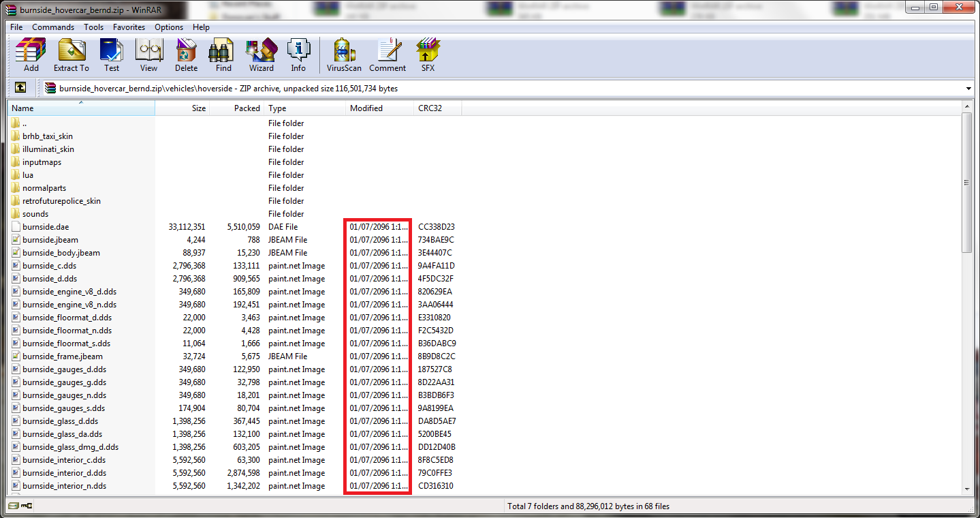Select burnside_engine_v8_d.dds in the list
980x518 pixels.
coord(69,292)
